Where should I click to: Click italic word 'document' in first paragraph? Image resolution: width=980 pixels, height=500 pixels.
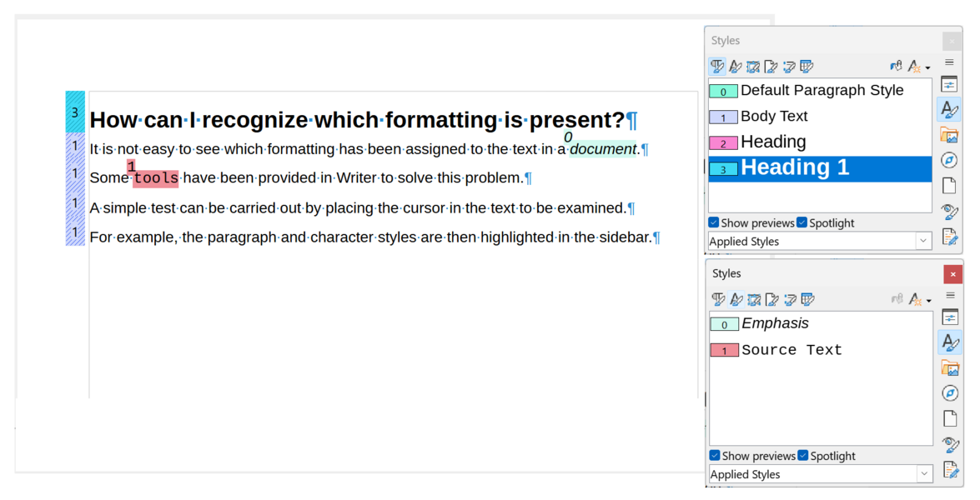(x=603, y=149)
